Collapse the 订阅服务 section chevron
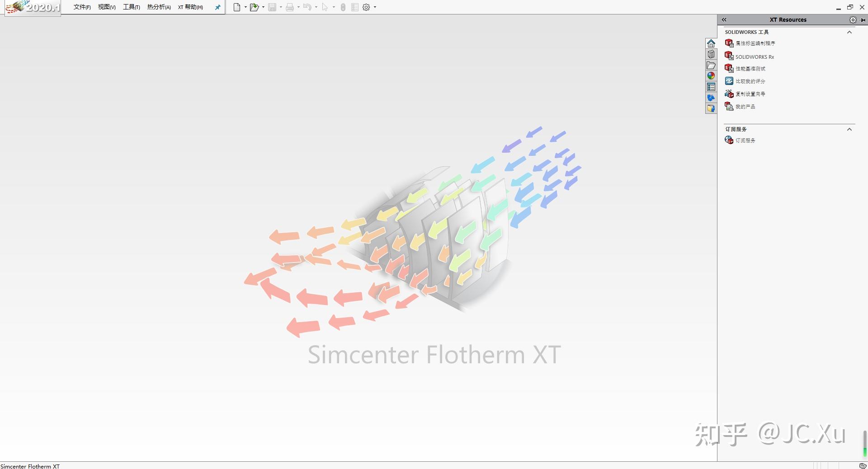This screenshot has width=868, height=469. (x=849, y=129)
